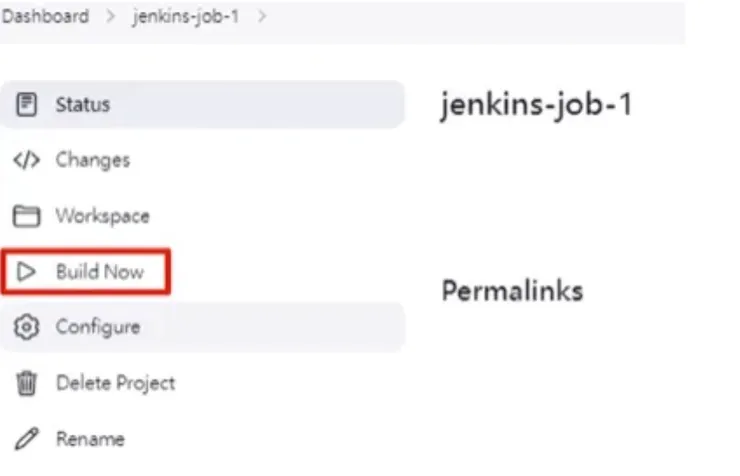Viewport: 740px width, 476px height.
Task: Click the Status page icon
Action: [x=27, y=104]
